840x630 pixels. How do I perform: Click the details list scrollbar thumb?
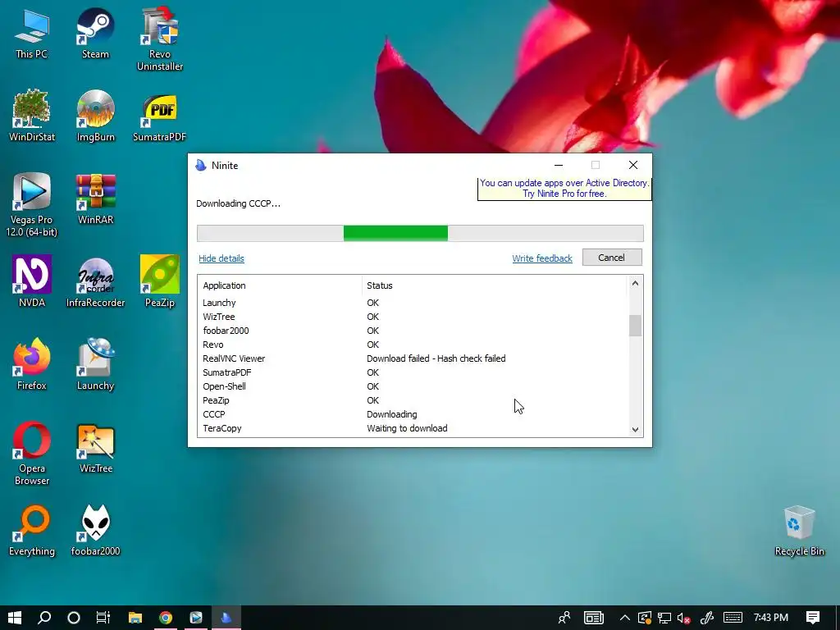tap(635, 325)
